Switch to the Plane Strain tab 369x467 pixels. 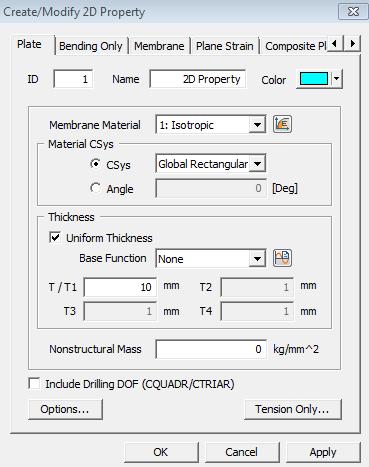click(224, 46)
